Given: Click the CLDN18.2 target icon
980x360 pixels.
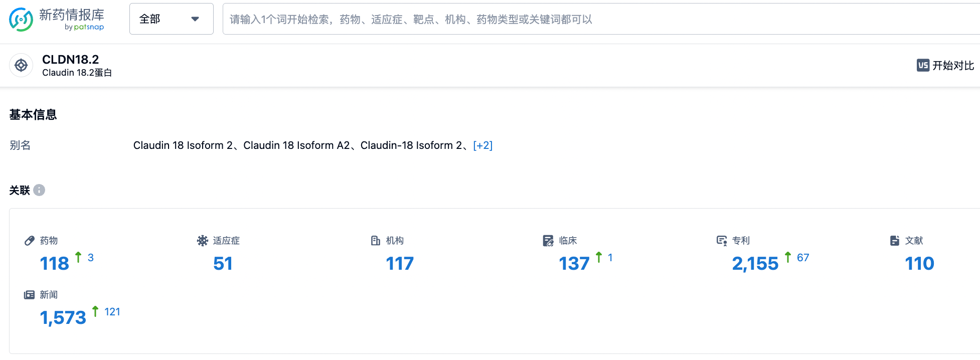Looking at the screenshot, I should tap(21, 65).
